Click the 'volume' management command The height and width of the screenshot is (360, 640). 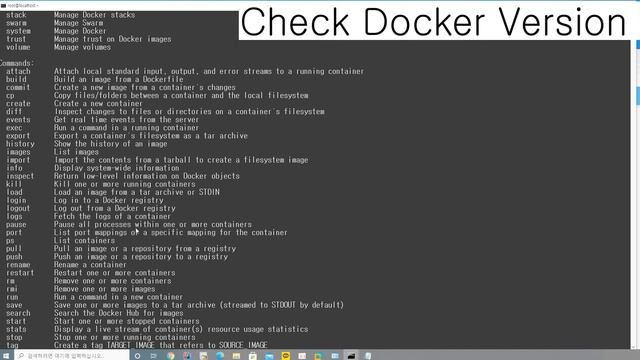point(18,47)
